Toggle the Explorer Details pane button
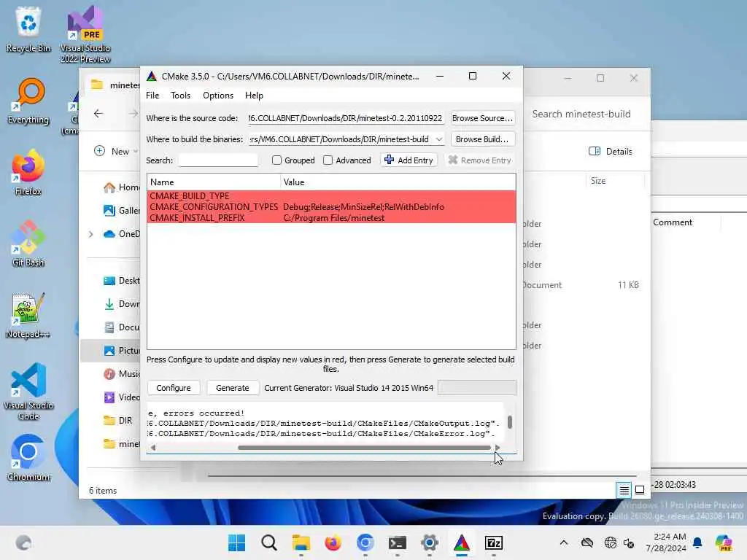 pyautogui.click(x=611, y=152)
